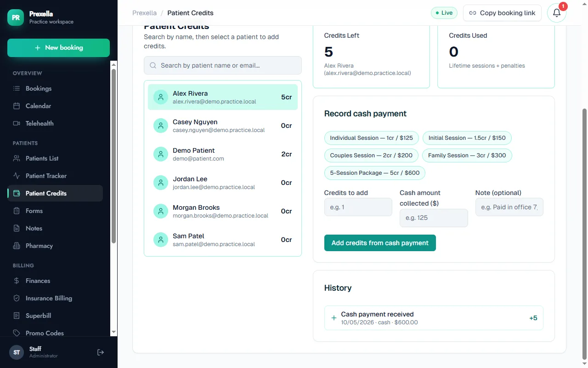Click the Cash payment received history entry
588x368 pixels.
[434, 318]
